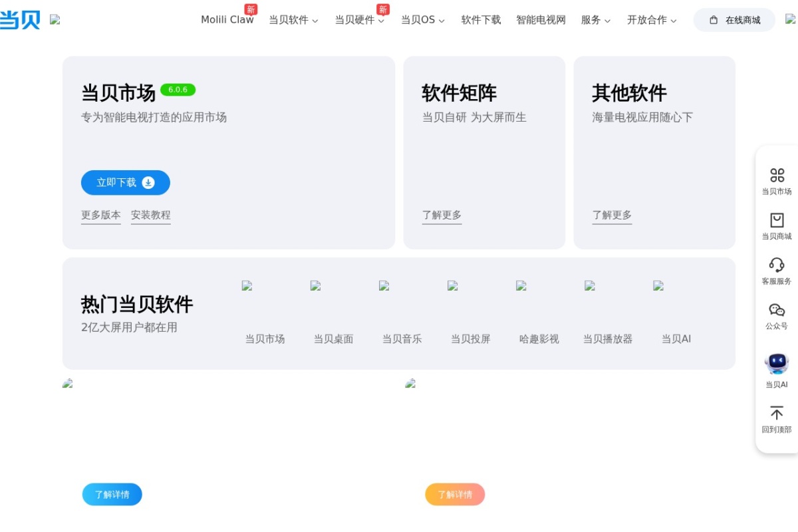Viewport: 798px width, 532px height.
Task: Click 了解更多 under 软件矩阵
Action: point(442,215)
